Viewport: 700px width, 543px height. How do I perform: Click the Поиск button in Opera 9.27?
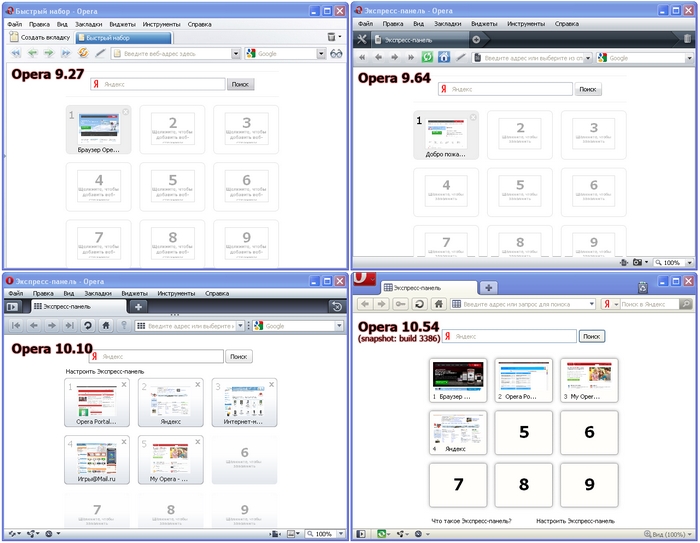pyautogui.click(x=240, y=85)
